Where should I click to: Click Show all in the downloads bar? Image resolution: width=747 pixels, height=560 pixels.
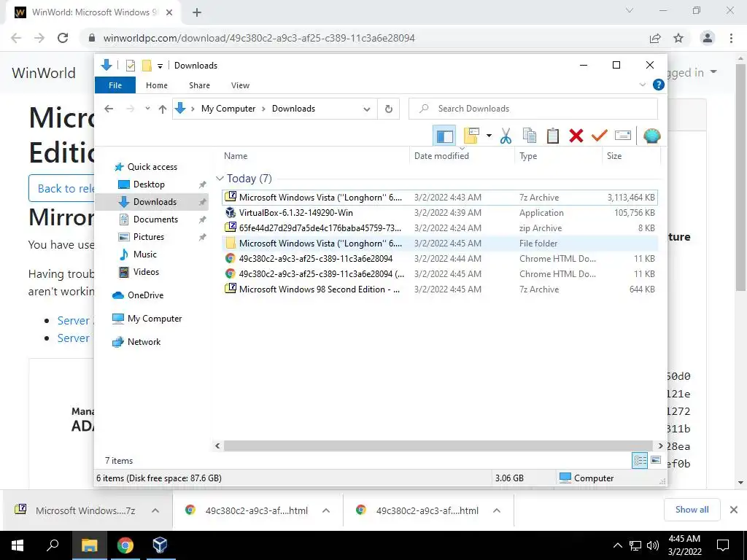[x=692, y=510]
